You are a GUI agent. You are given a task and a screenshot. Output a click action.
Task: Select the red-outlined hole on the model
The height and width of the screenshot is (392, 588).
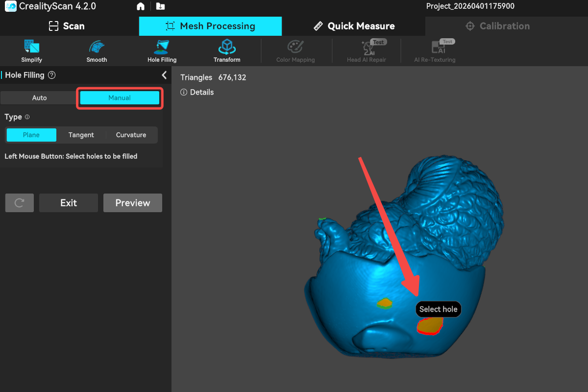[x=430, y=325]
